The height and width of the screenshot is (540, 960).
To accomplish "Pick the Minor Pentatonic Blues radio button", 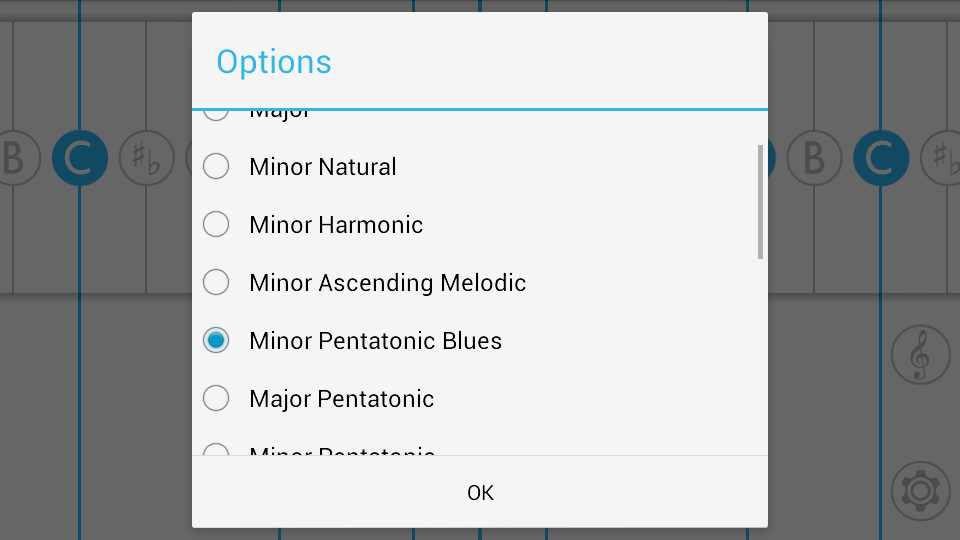I will pos(216,341).
